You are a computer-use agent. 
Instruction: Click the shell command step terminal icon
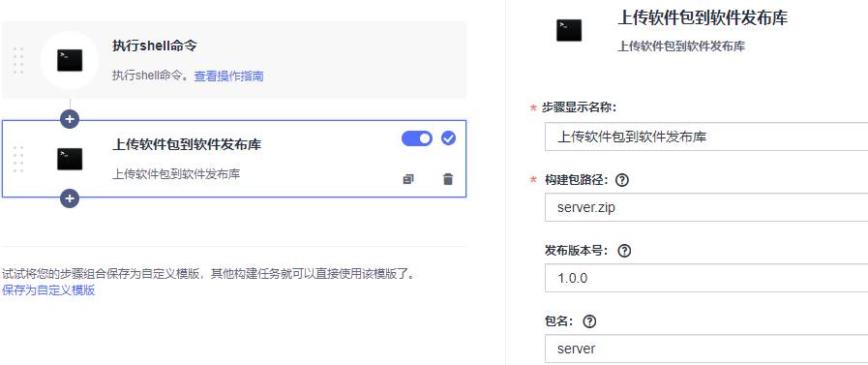pyautogui.click(x=70, y=60)
